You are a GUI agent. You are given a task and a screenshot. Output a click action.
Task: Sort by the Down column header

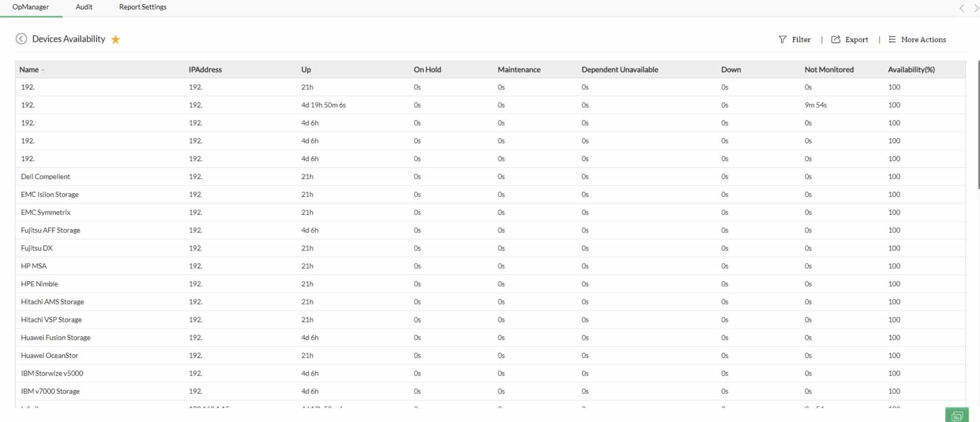coord(731,70)
